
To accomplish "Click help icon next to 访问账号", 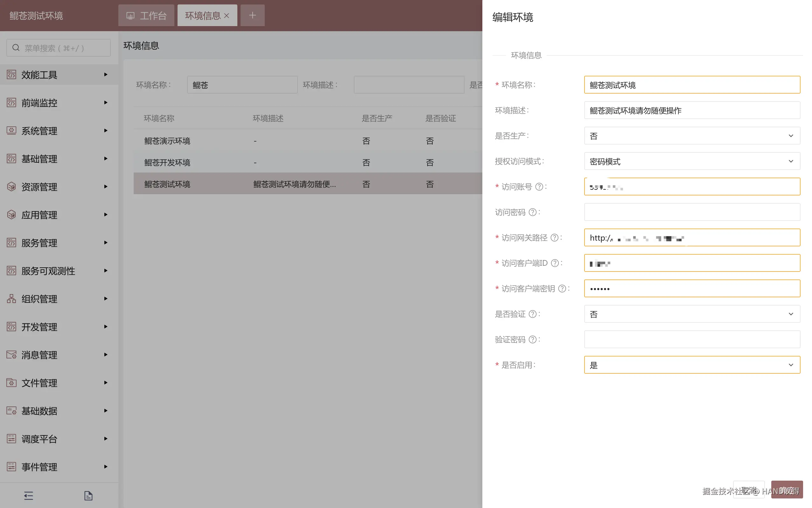I will (539, 187).
